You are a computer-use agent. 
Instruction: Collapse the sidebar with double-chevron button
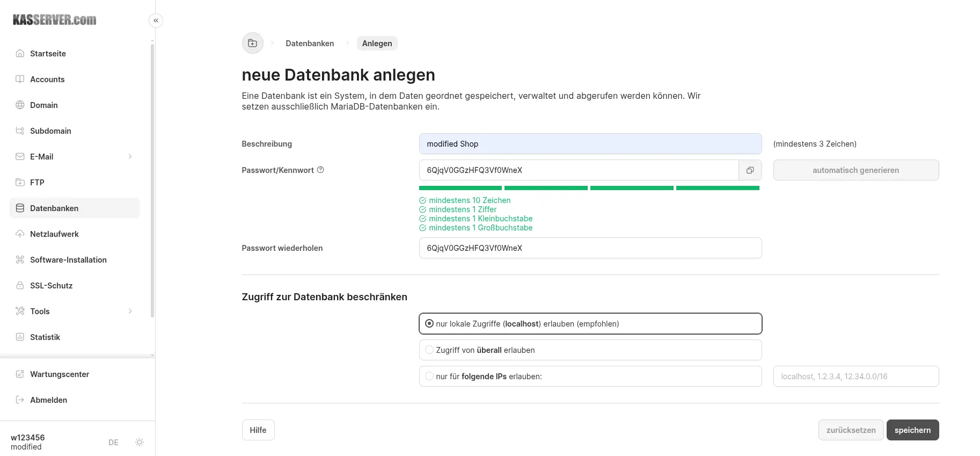(x=156, y=20)
